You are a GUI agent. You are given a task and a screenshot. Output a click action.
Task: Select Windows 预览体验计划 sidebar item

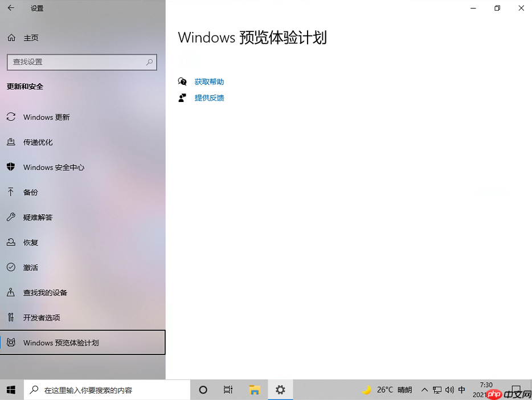pos(83,342)
